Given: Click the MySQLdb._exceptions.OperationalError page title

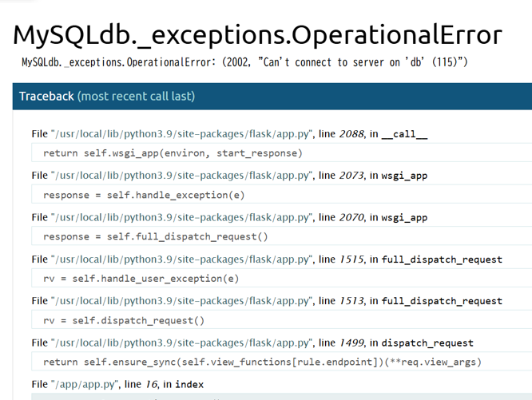Looking at the screenshot, I should (x=257, y=35).
